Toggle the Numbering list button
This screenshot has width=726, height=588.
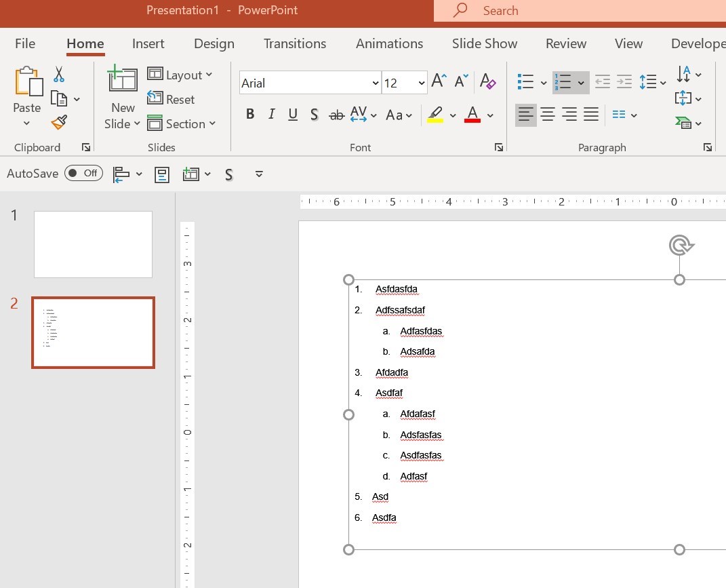(x=565, y=81)
